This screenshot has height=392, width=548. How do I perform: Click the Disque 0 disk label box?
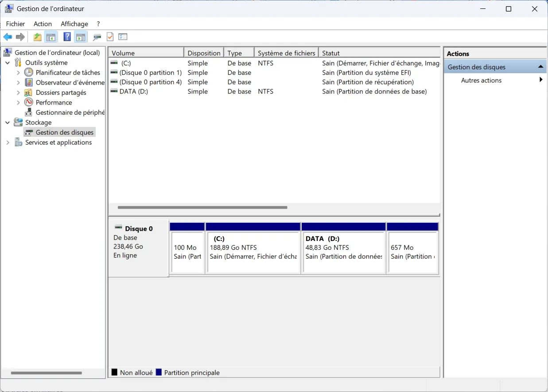(139, 248)
